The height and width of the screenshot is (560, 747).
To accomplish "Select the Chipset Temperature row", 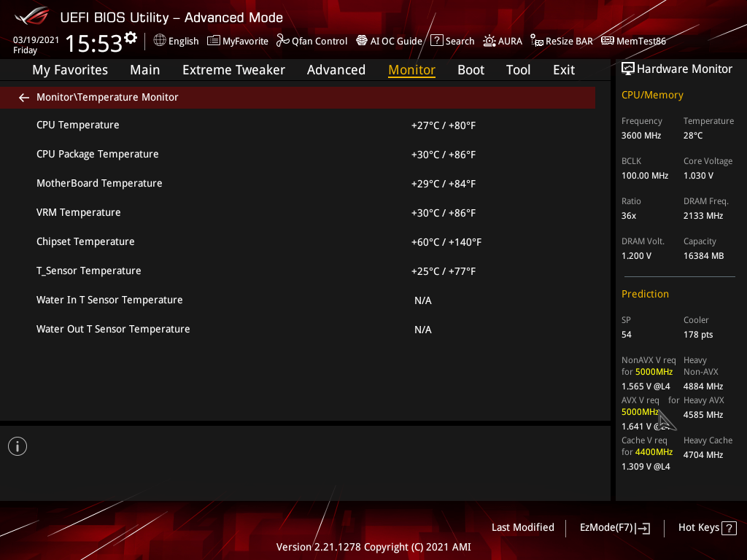I will [x=298, y=242].
